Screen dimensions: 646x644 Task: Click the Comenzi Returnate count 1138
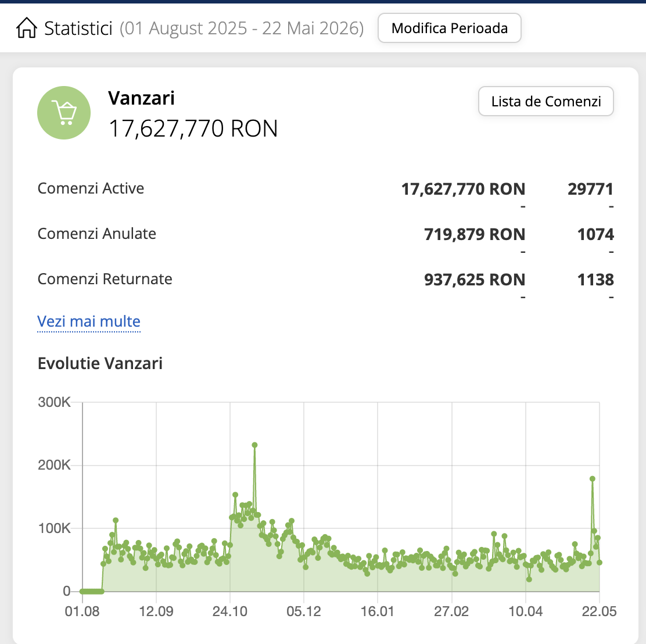pos(595,280)
